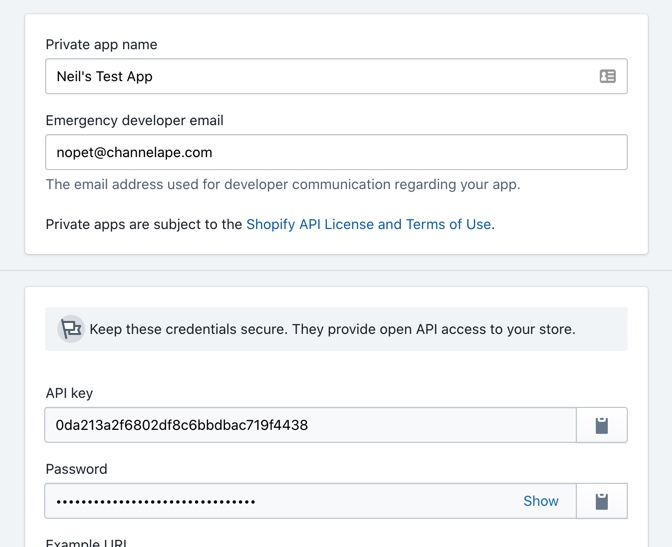Click the email address help text
This screenshot has height=547, width=672.
pyautogui.click(x=283, y=184)
